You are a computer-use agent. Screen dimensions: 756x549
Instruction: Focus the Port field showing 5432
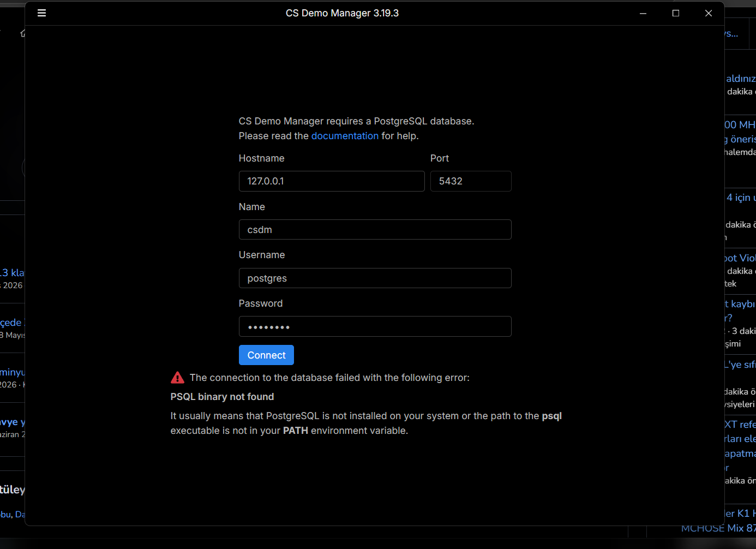point(471,181)
